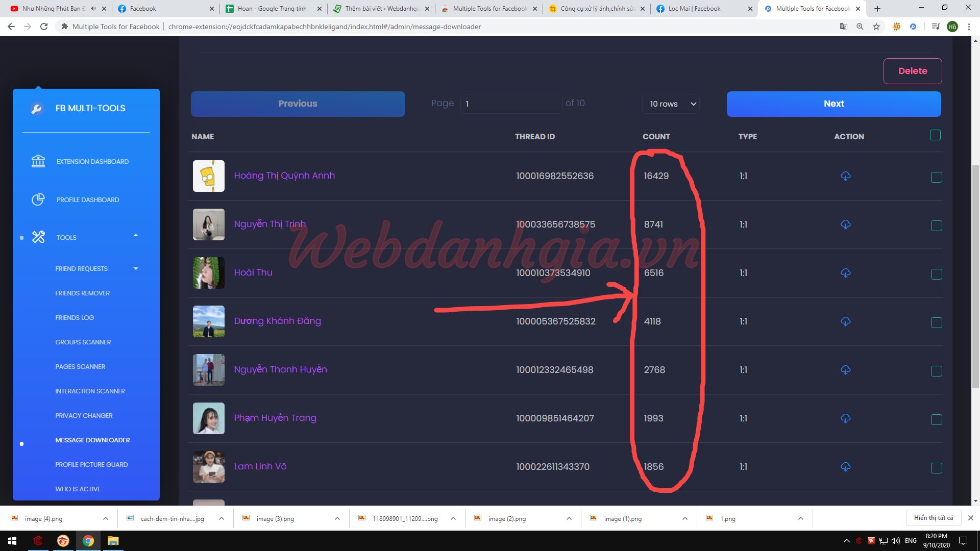Check the select-all checkbox in the header
This screenshot has height=551, width=980.
(x=936, y=135)
